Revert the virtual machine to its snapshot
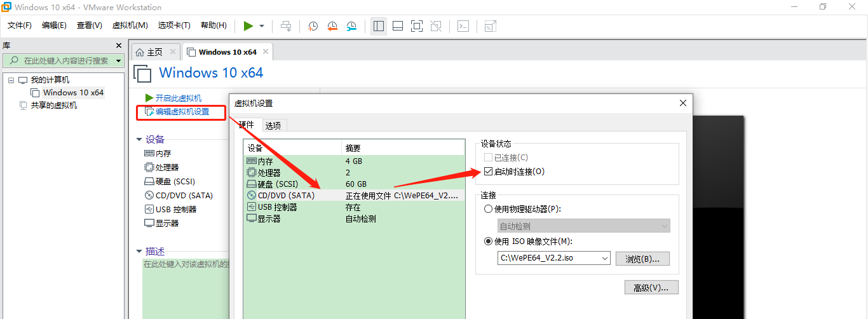Image resolution: width=868 pixels, height=319 pixels. click(332, 26)
